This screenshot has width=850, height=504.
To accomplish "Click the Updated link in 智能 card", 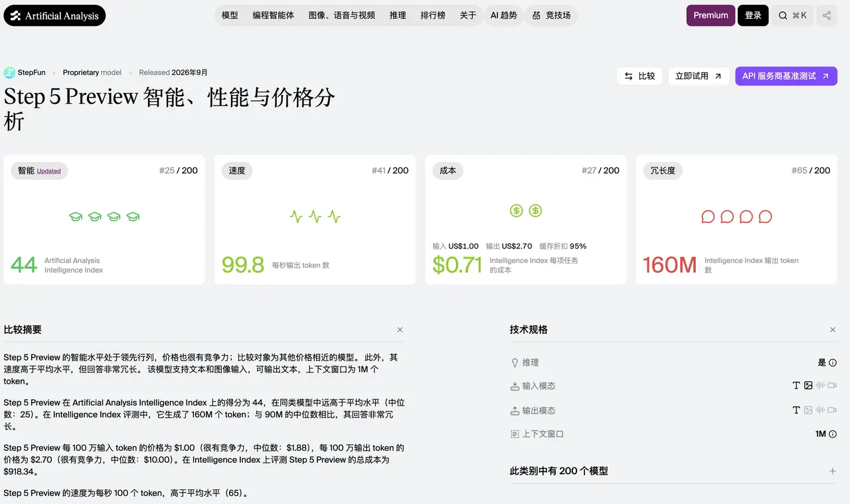I will 48,171.
